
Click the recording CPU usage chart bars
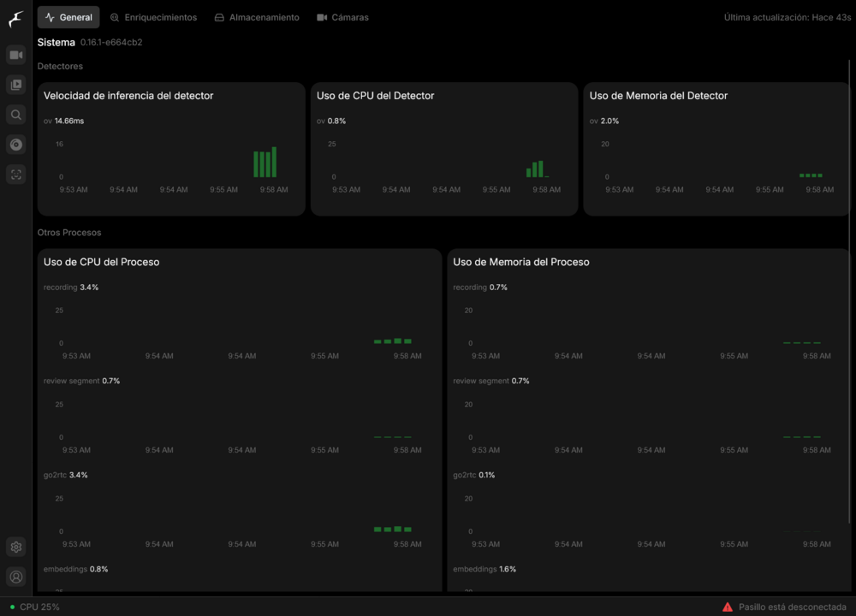tap(393, 341)
